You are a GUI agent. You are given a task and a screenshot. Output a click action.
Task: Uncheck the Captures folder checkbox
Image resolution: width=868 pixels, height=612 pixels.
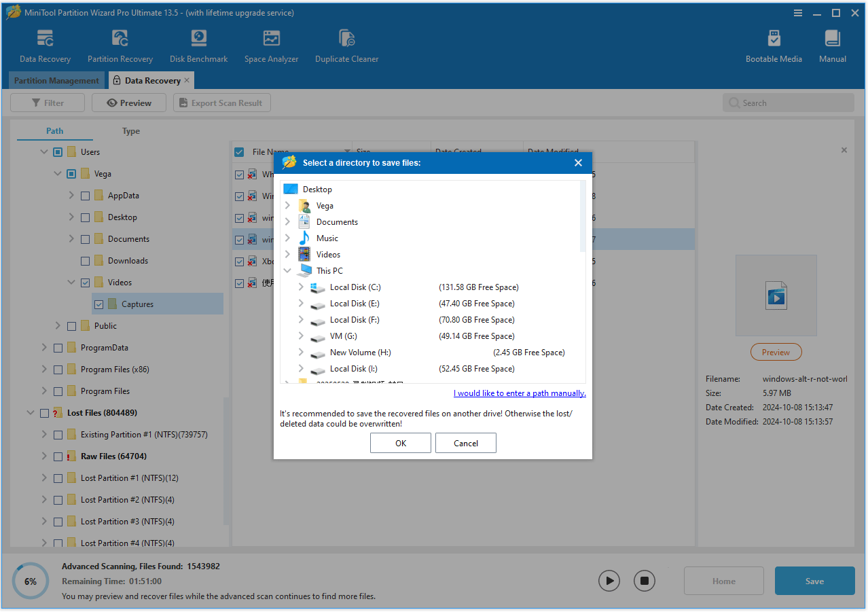tap(99, 304)
